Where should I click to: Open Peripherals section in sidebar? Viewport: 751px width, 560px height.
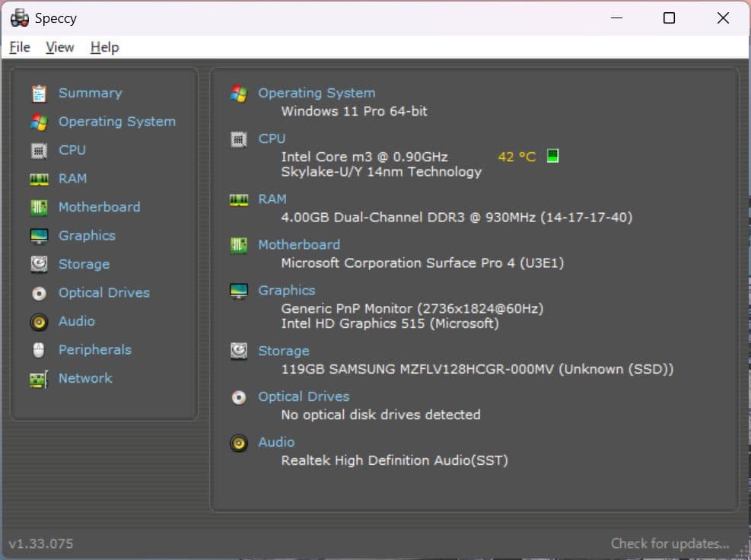pyautogui.click(x=95, y=350)
